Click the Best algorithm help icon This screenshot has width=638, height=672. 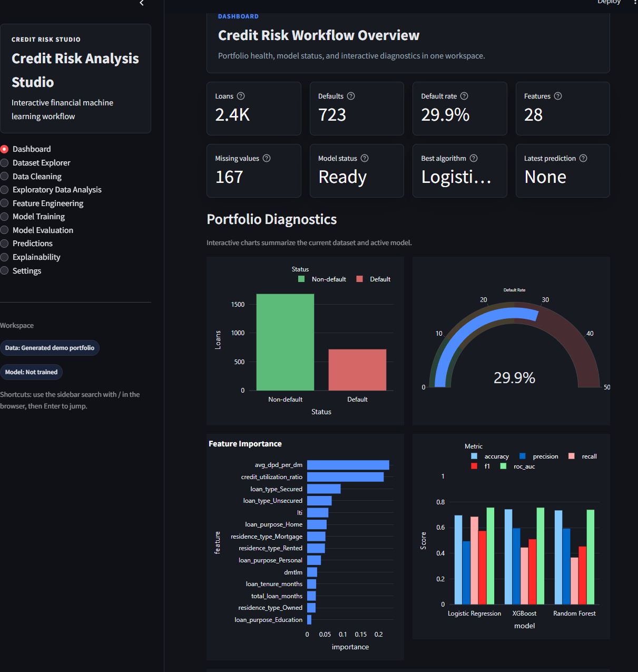(x=474, y=158)
